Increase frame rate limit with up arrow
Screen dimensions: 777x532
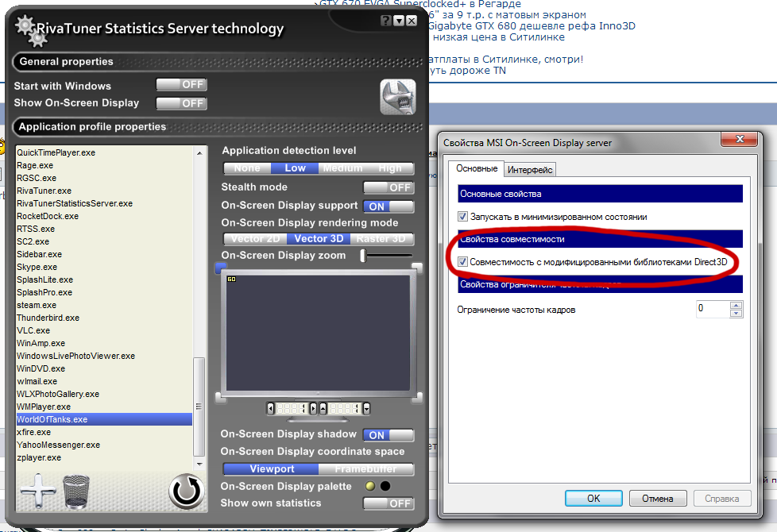(x=736, y=304)
